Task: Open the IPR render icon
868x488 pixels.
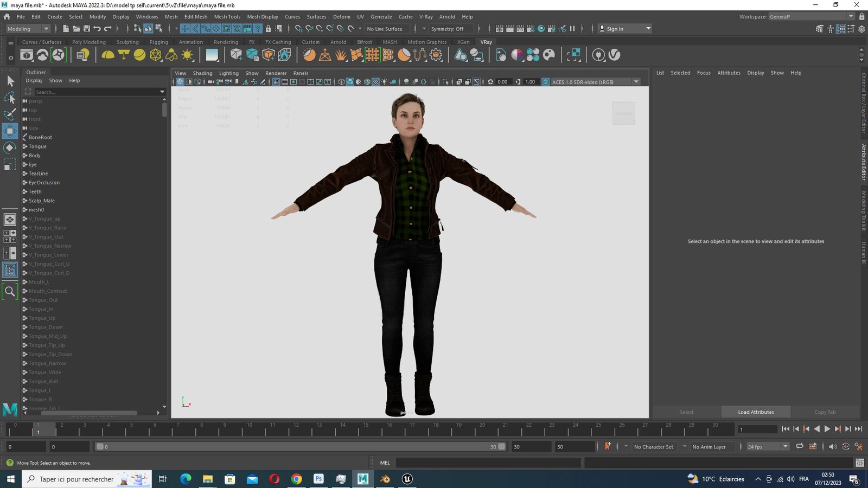Action: tap(520, 29)
